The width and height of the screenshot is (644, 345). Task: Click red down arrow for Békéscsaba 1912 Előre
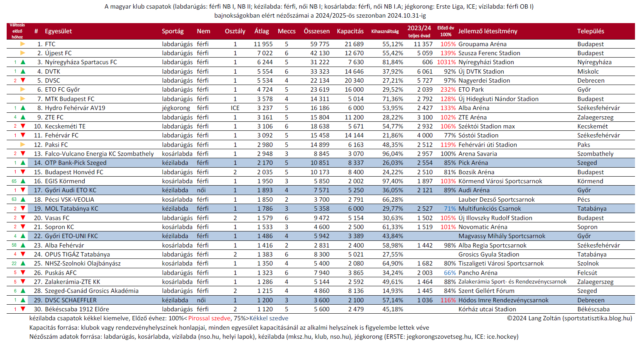(x=23, y=309)
